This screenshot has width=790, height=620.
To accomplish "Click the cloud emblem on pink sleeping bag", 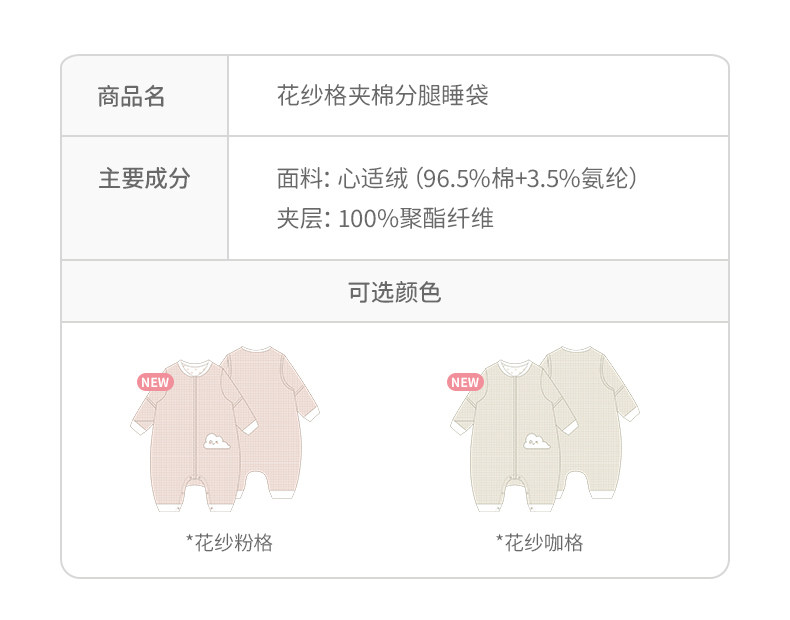I will (215, 440).
